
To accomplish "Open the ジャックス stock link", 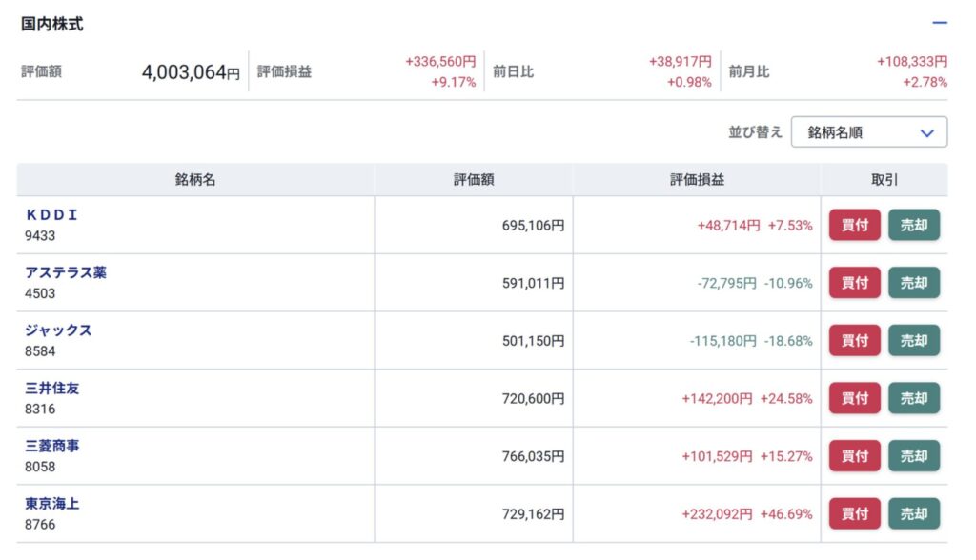I will (58, 330).
